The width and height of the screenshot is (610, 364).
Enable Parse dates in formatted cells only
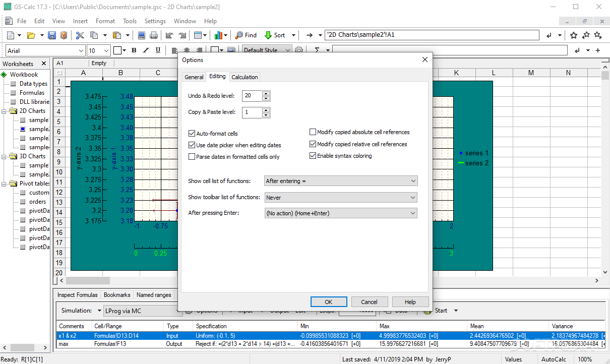tap(192, 157)
